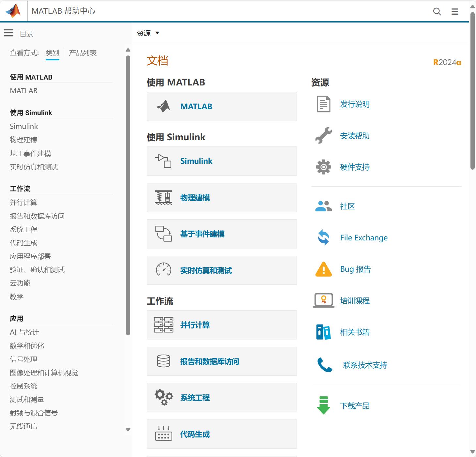Click the 社区 people icon
This screenshot has width=476, height=457.
(324, 206)
